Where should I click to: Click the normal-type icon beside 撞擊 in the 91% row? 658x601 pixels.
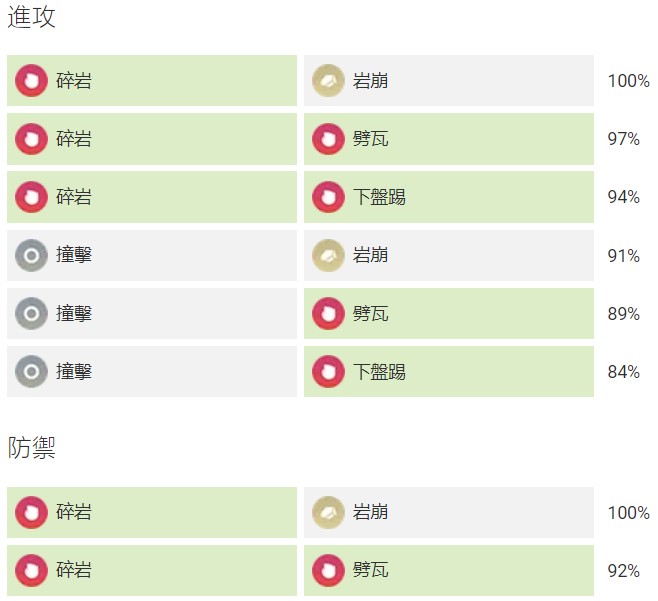(31, 256)
